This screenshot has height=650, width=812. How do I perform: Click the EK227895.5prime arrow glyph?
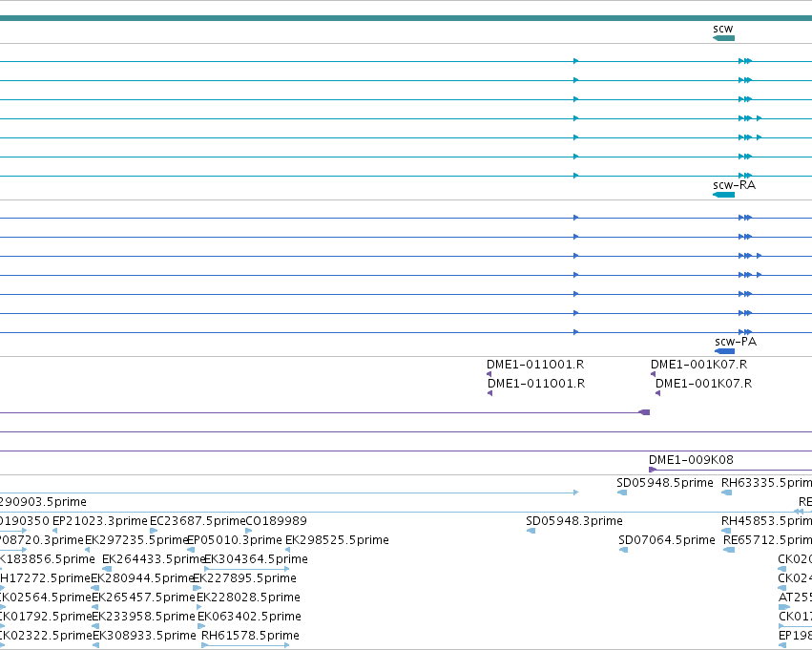coord(198,588)
